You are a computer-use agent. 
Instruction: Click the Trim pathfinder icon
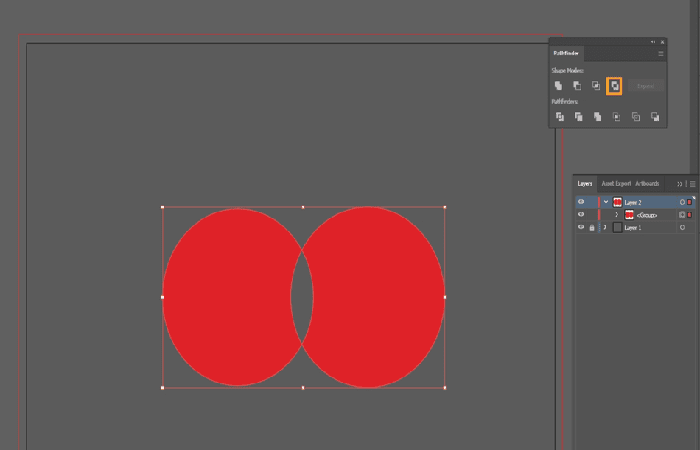tap(579, 117)
